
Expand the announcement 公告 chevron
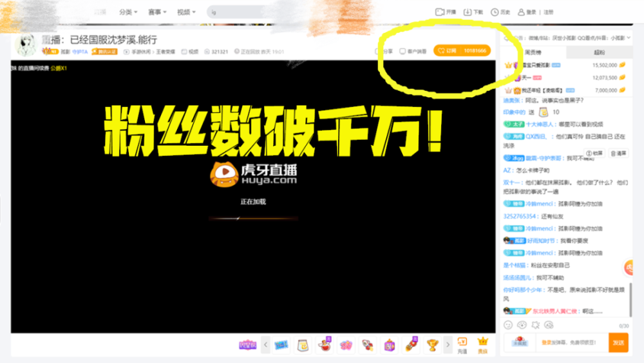click(x=629, y=38)
